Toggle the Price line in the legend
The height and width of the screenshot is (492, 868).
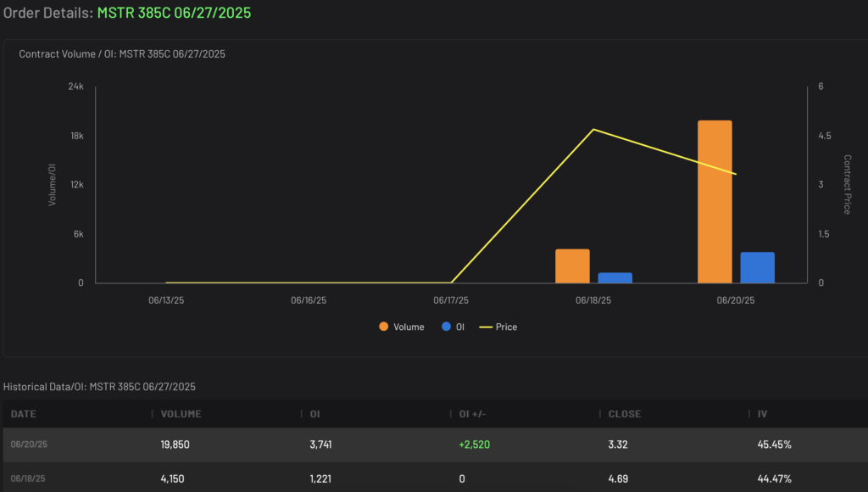click(x=498, y=327)
